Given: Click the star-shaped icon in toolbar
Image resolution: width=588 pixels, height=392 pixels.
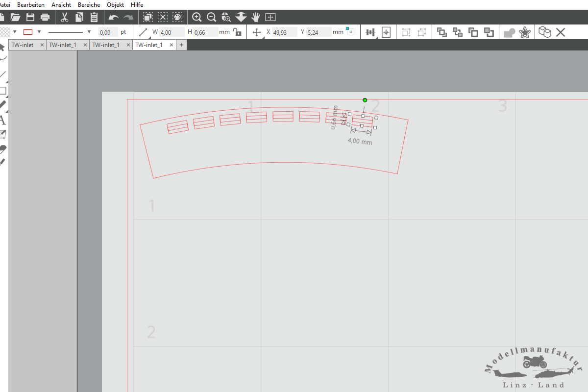Looking at the screenshot, I should [x=524, y=32].
